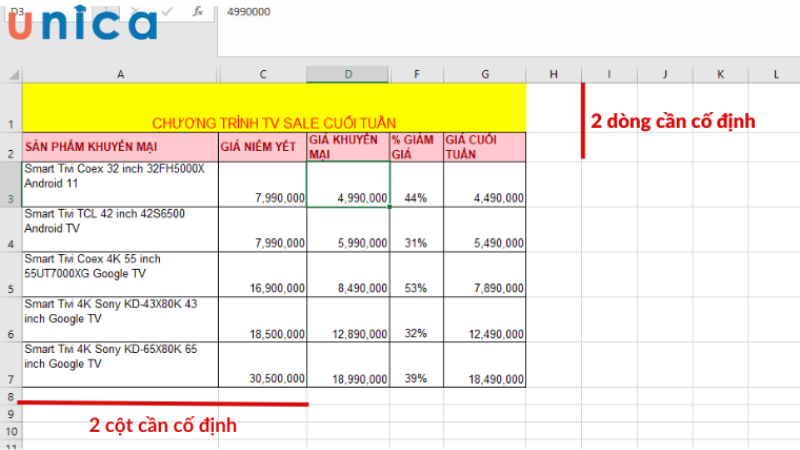Click the Insert Function fx icon

tap(198, 11)
